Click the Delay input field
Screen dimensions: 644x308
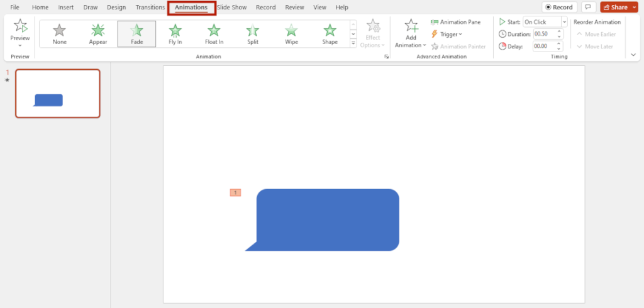coord(543,46)
